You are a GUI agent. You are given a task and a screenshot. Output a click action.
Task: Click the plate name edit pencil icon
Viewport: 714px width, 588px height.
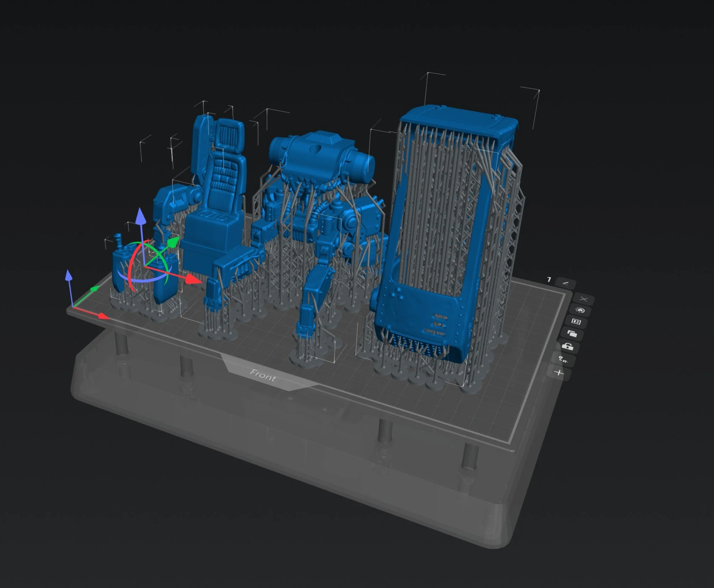(565, 283)
